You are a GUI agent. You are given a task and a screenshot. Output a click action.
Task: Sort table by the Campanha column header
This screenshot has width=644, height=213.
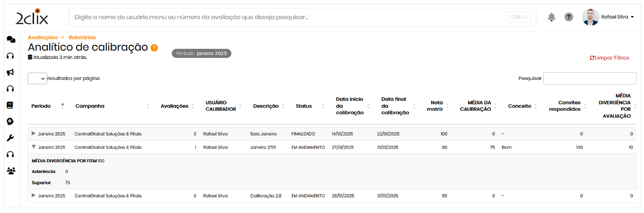pyautogui.click(x=90, y=106)
